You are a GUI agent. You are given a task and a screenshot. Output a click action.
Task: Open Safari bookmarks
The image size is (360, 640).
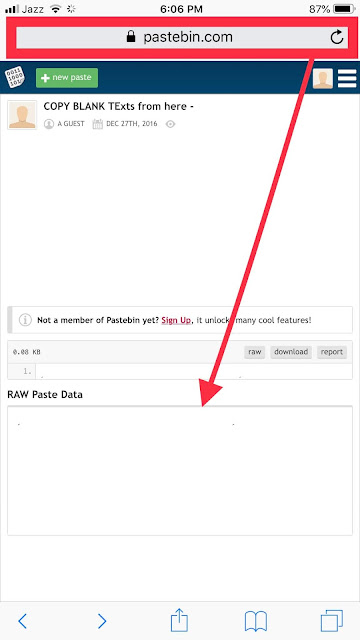tap(256, 621)
